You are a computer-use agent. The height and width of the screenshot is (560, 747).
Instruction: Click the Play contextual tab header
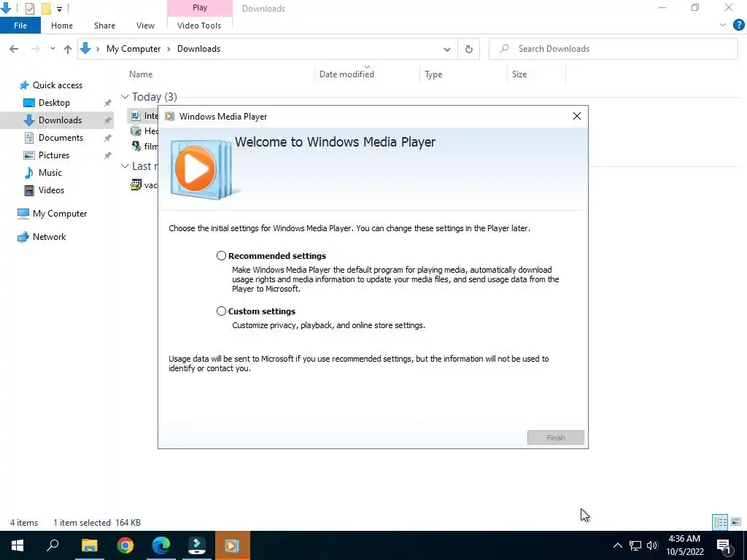(200, 7)
